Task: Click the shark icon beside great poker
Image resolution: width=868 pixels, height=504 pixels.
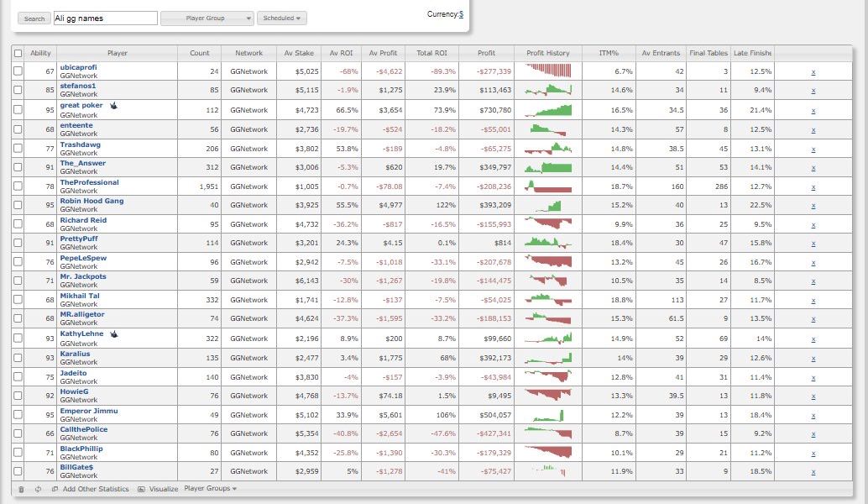Action: click(x=113, y=106)
